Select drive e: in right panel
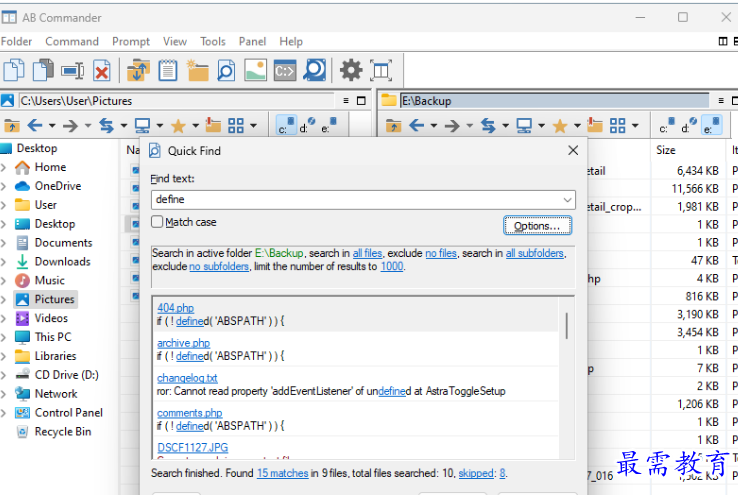The width and height of the screenshot is (738, 495). (x=712, y=126)
